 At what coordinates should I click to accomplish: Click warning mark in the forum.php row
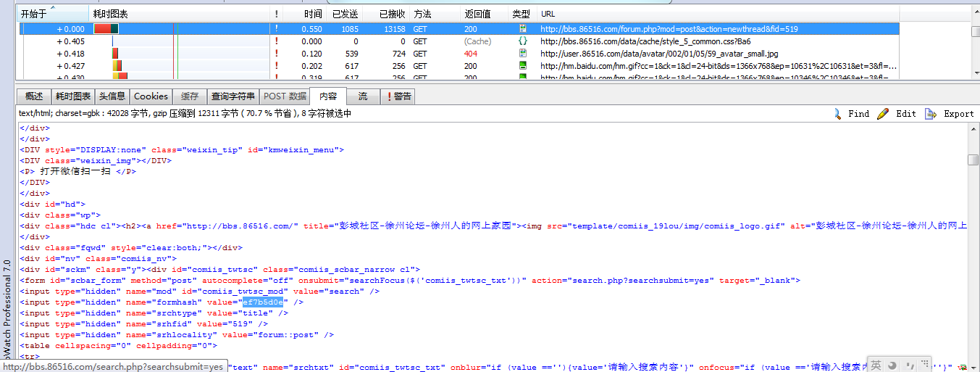click(276, 29)
